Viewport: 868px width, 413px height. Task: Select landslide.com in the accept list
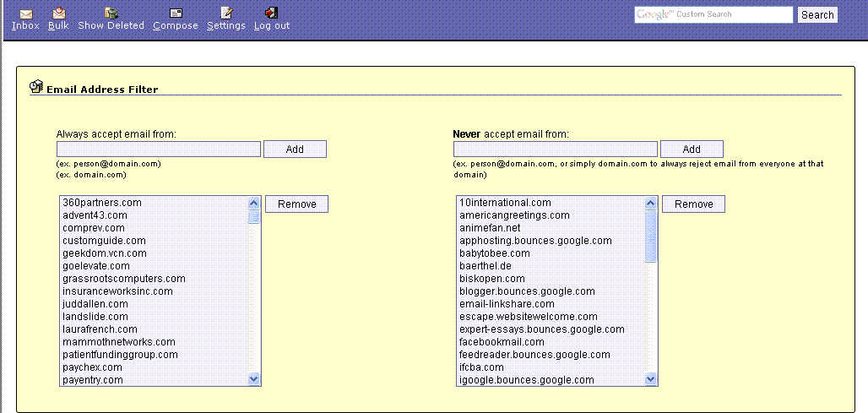155,317
